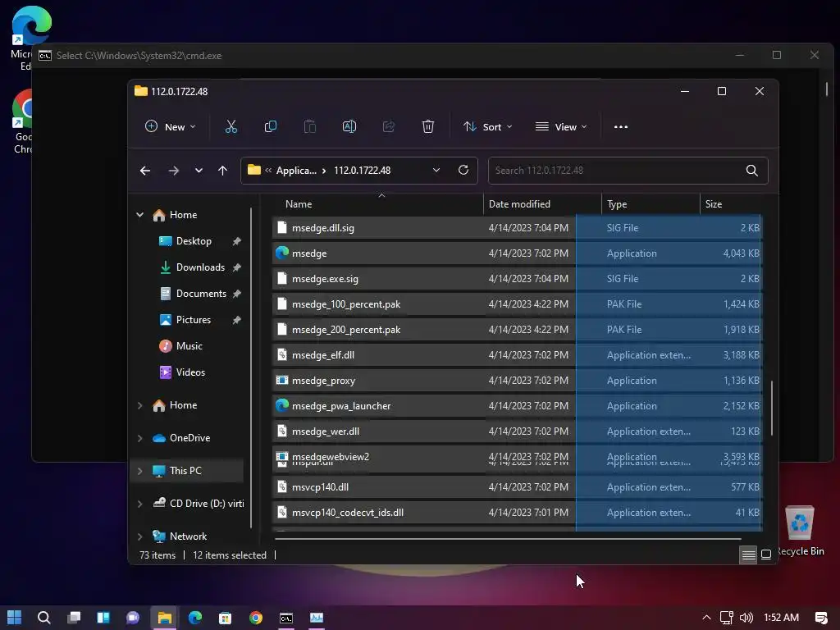The width and height of the screenshot is (840, 630).
Task: Click the file list vertical scrollbar
Action: pyautogui.click(x=771, y=409)
